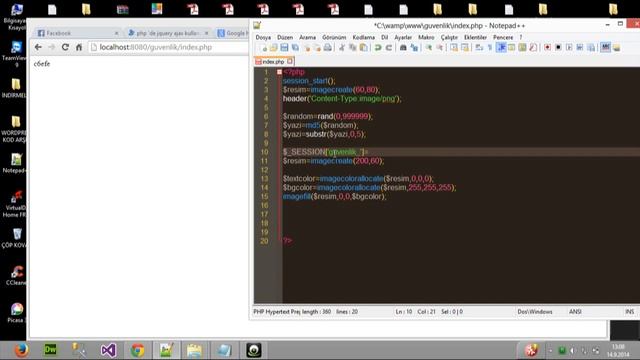Switch to the Google tab in Chrome
The image size is (640, 360).
(x=233, y=33)
